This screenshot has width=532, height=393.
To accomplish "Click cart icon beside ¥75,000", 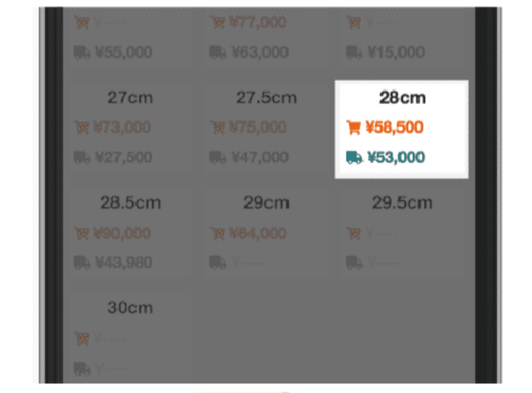I will (218, 127).
